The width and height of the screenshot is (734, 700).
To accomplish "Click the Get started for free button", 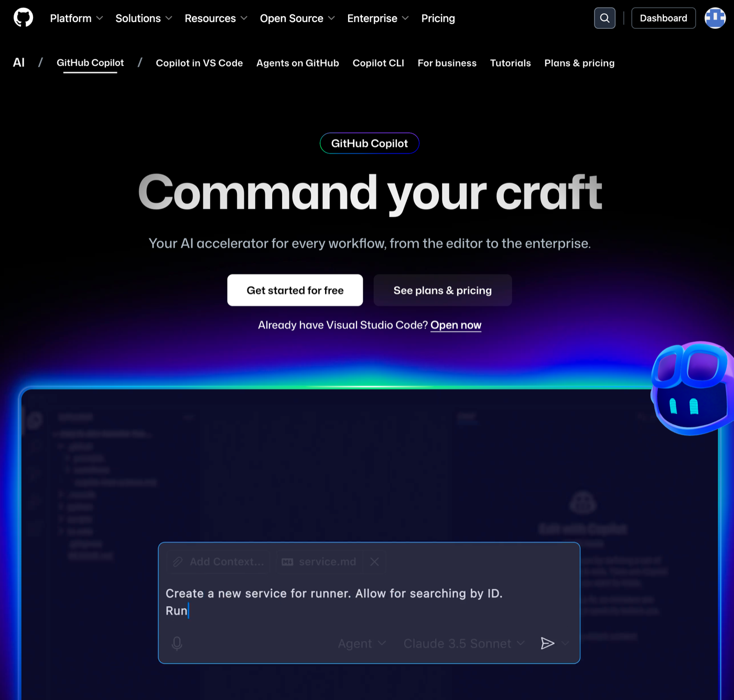I will pos(295,290).
